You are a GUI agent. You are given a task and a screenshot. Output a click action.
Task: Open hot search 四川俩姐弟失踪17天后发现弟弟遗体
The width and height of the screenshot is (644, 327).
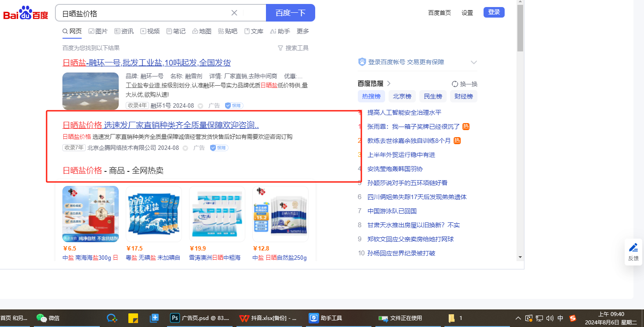pyautogui.click(x=417, y=197)
